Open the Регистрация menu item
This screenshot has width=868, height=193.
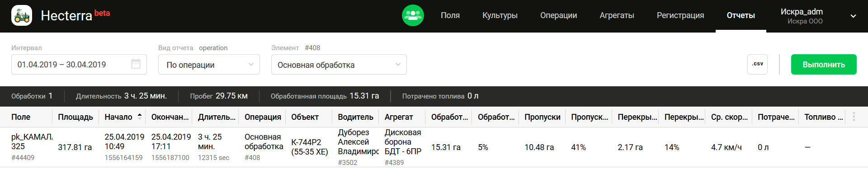coord(680,15)
